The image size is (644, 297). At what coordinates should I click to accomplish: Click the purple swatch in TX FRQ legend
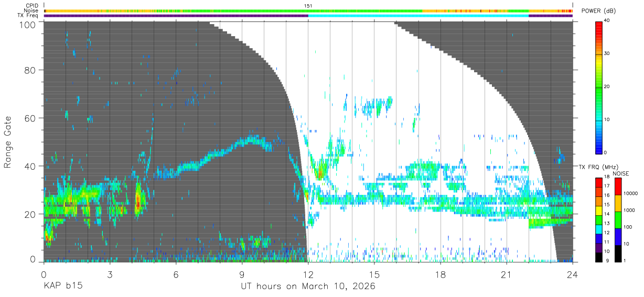click(x=599, y=248)
